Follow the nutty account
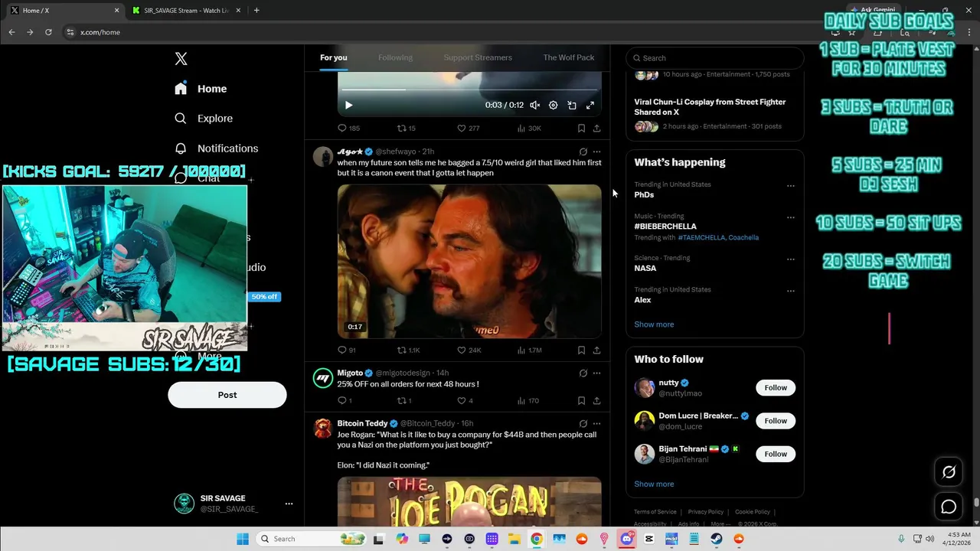This screenshot has width=980, height=551. pos(776,388)
